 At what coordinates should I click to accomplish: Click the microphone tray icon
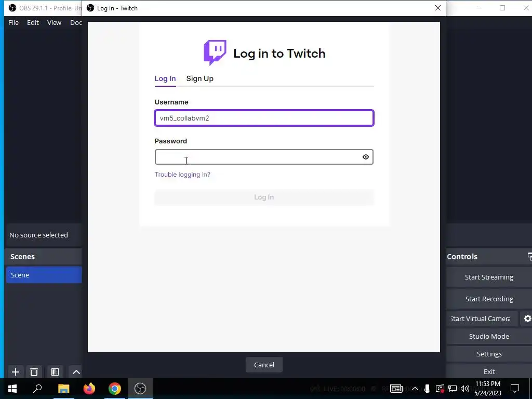[427, 389]
